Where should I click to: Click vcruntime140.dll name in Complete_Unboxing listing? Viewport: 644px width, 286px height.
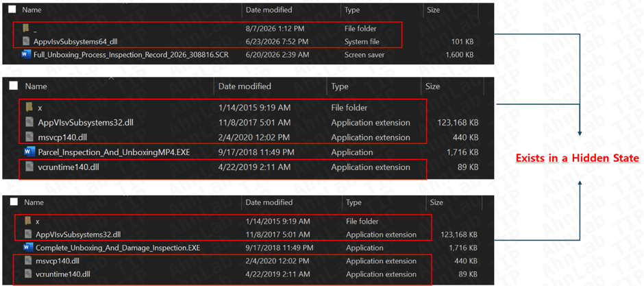[x=62, y=274]
